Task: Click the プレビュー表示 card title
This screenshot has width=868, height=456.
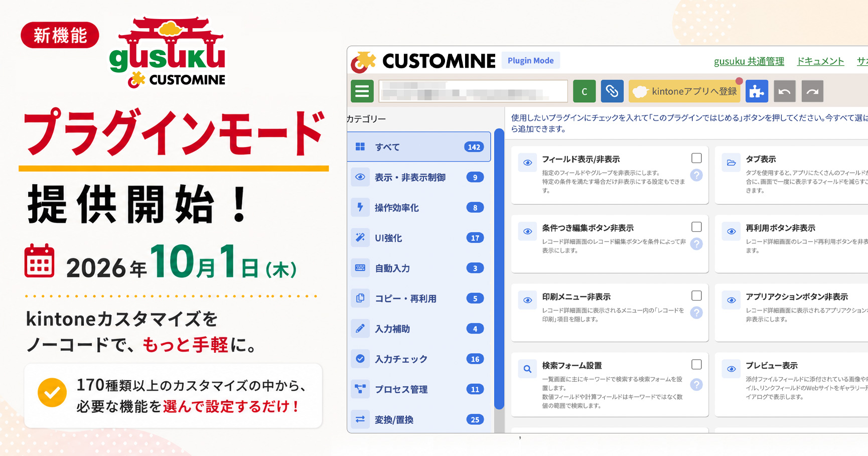Action: 771,365
